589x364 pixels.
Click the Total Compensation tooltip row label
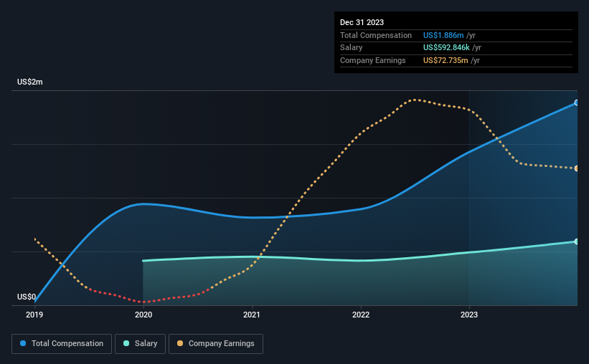(376, 35)
